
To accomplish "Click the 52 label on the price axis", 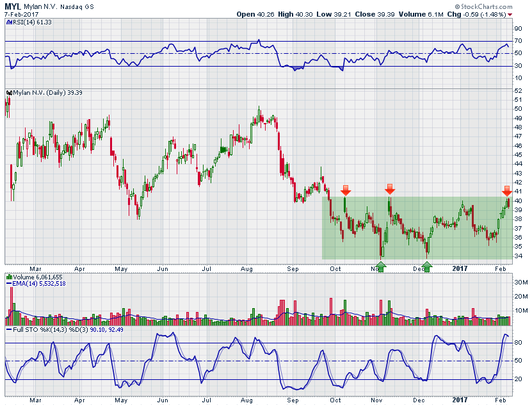I will tap(518, 90).
